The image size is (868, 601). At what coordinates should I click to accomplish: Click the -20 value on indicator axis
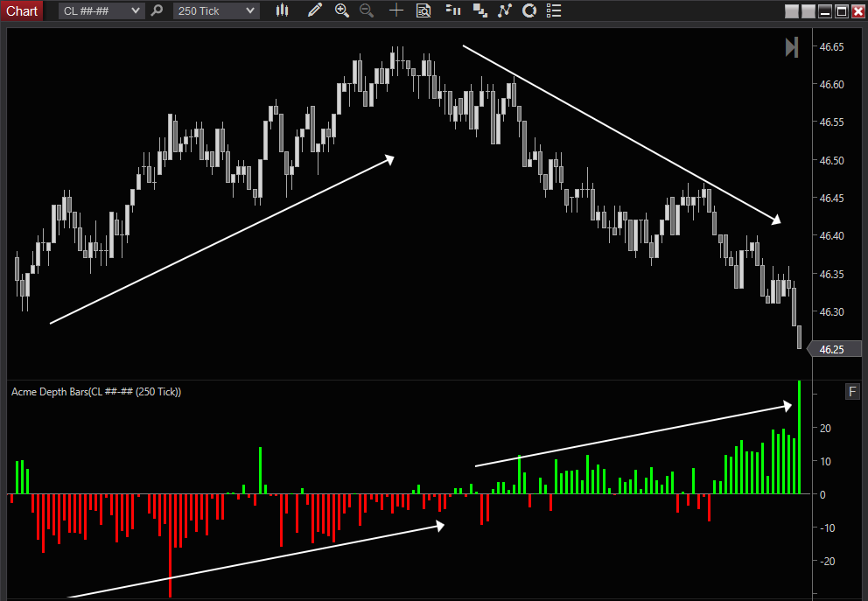[x=827, y=561]
